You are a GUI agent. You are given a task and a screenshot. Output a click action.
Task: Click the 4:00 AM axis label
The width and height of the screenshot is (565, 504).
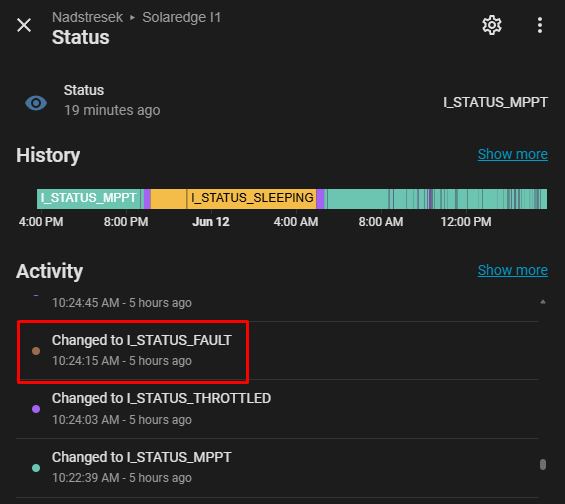tap(296, 222)
